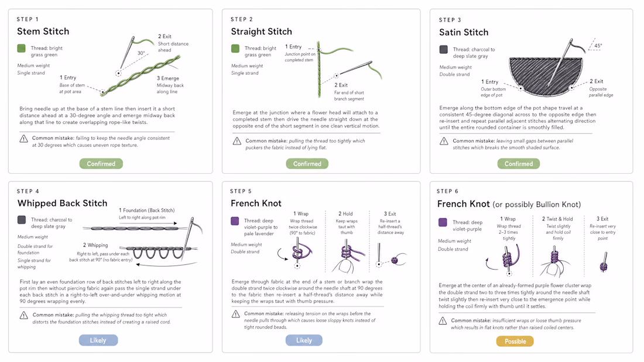Click the Likely badge on Whipped Back Stitch
644x362 pixels.
click(98, 340)
